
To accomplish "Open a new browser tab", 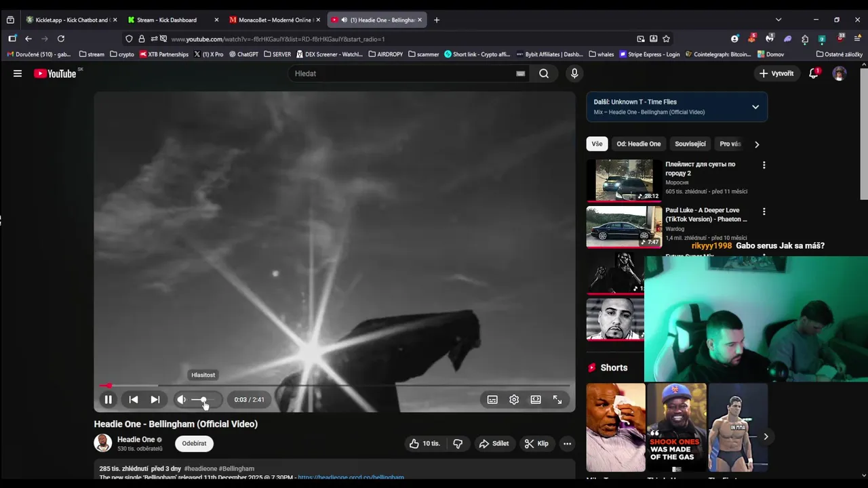I will pyautogui.click(x=437, y=20).
